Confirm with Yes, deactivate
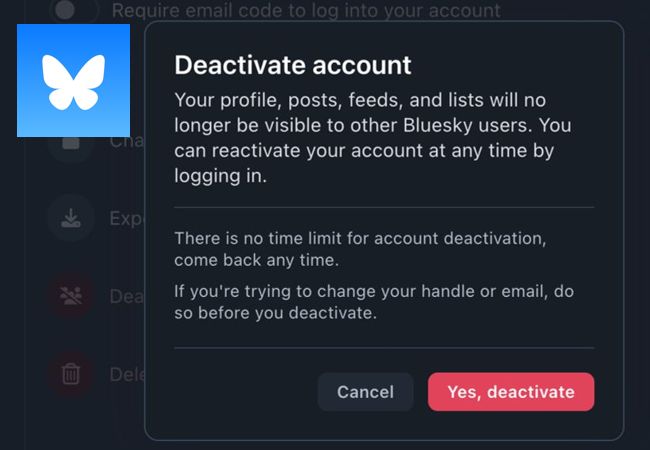 pos(511,392)
